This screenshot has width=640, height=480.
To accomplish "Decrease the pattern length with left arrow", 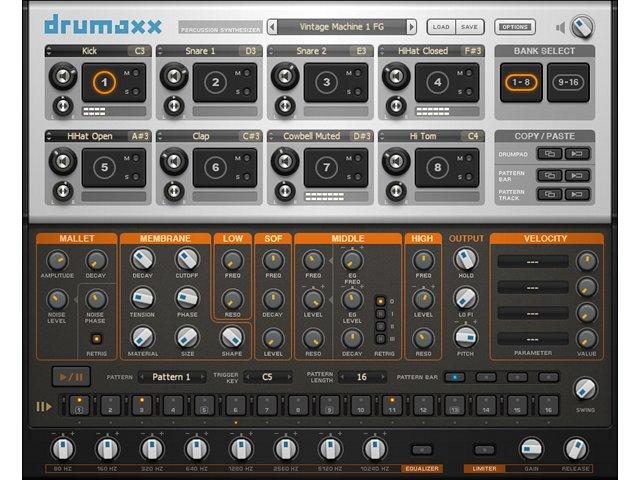I will [342, 377].
